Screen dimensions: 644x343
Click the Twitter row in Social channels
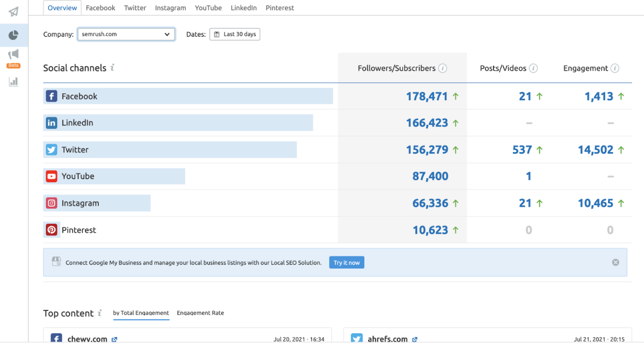point(75,150)
